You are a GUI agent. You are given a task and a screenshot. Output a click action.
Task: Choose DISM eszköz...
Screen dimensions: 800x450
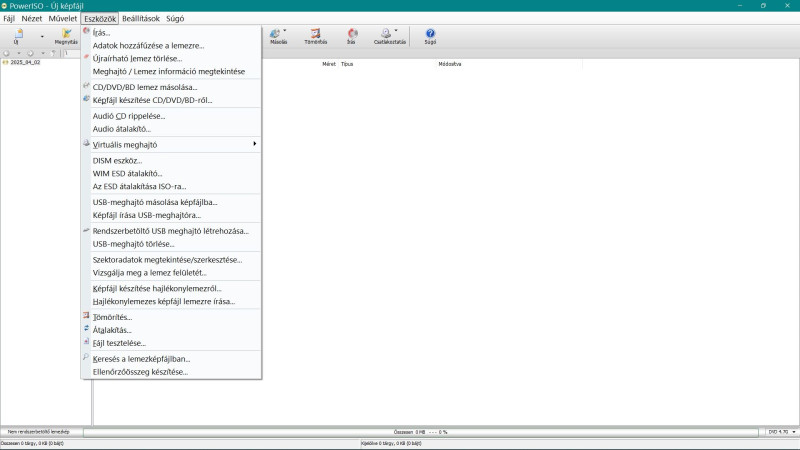point(171,161)
